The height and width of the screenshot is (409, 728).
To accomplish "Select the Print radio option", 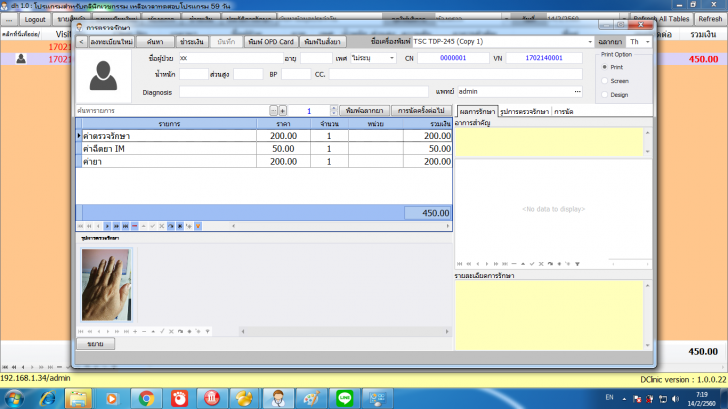I will pyautogui.click(x=604, y=67).
